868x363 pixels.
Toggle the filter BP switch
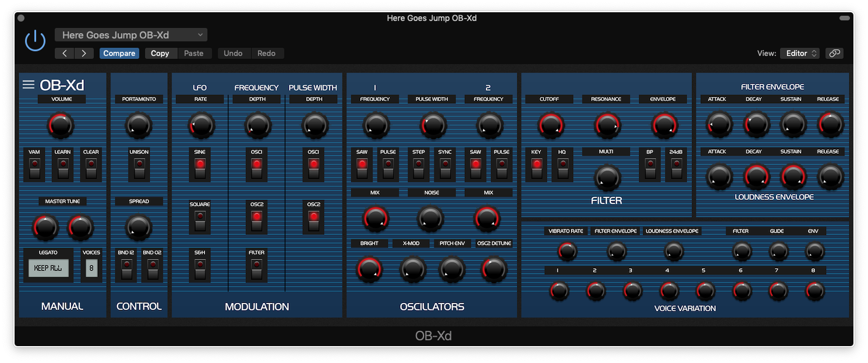[650, 168]
